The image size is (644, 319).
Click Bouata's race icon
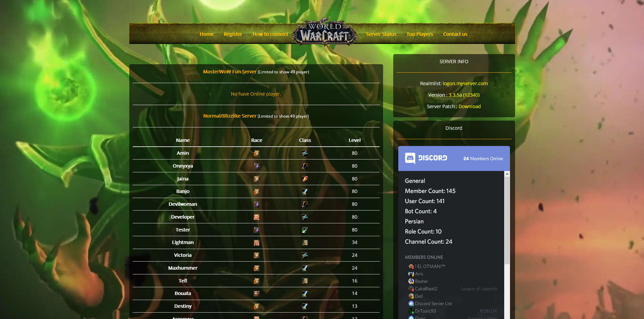(257, 294)
